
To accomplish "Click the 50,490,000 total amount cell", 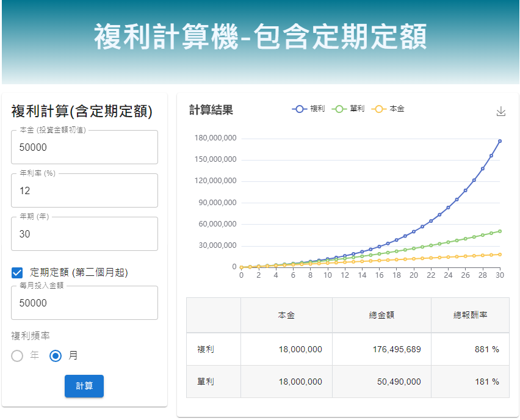I will (x=381, y=382).
